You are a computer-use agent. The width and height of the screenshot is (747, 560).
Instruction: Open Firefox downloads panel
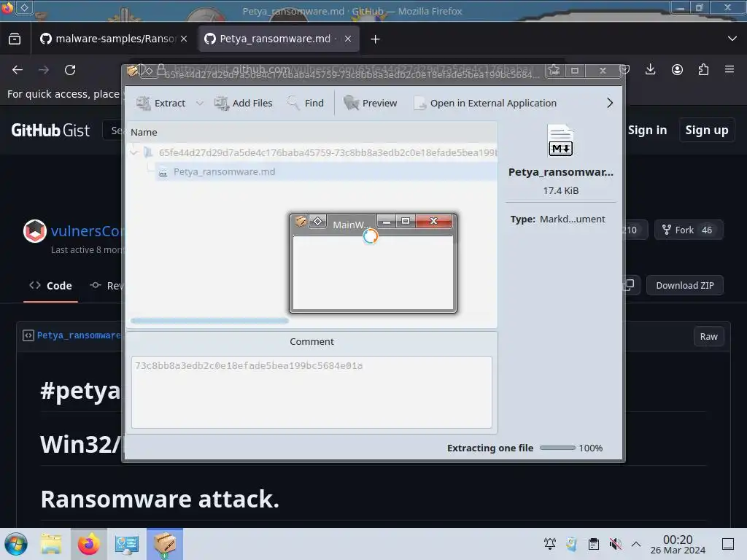(x=650, y=70)
